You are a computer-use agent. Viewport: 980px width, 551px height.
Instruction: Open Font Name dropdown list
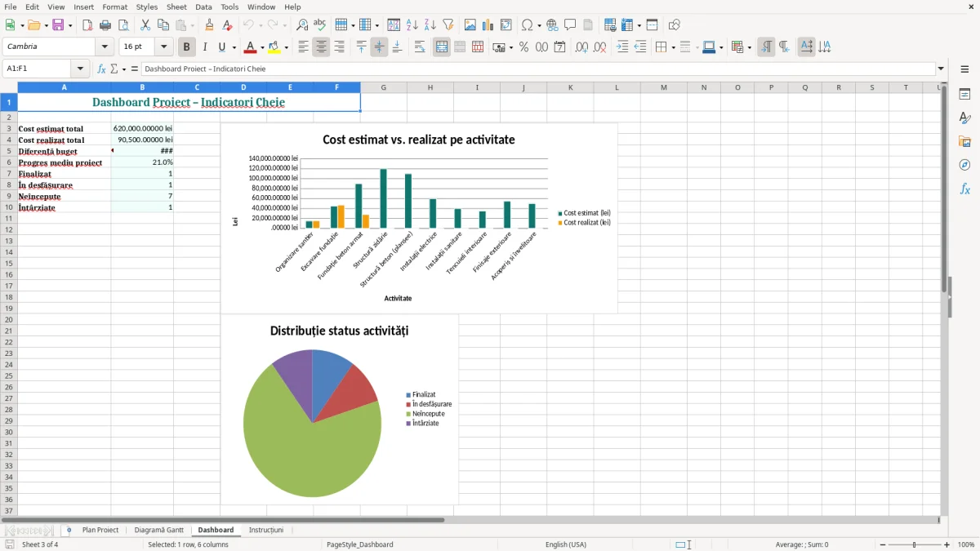[105, 47]
